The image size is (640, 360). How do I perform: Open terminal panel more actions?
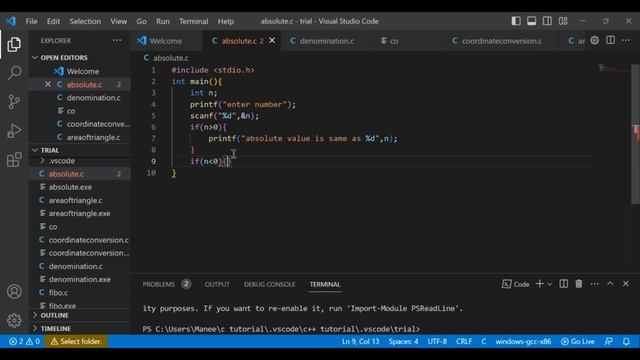coord(594,284)
